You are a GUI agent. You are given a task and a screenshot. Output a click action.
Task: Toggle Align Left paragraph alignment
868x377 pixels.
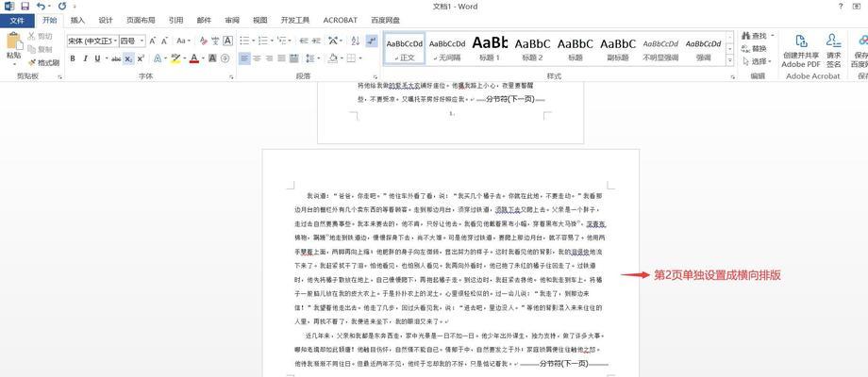[244, 58]
